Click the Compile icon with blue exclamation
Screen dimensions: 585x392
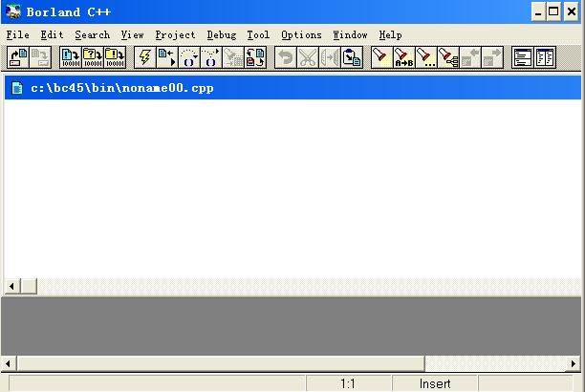(x=71, y=57)
